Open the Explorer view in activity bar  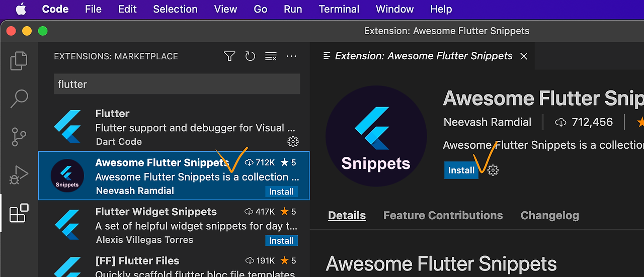click(19, 60)
